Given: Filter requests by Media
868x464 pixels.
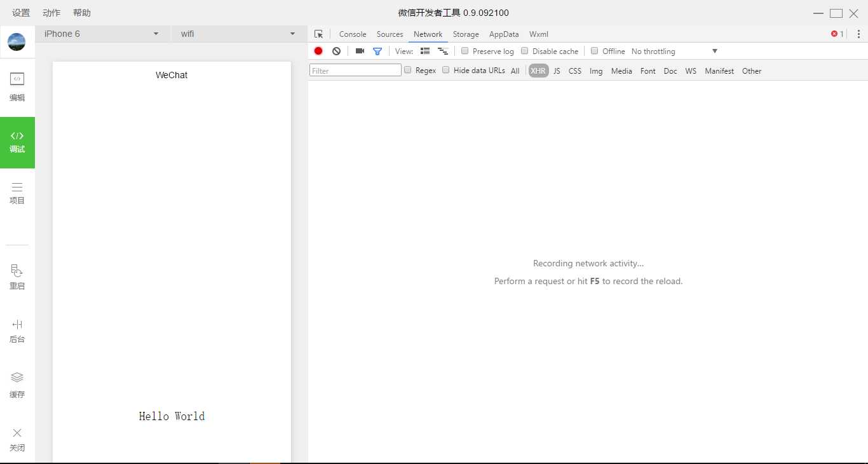Looking at the screenshot, I should [x=621, y=71].
